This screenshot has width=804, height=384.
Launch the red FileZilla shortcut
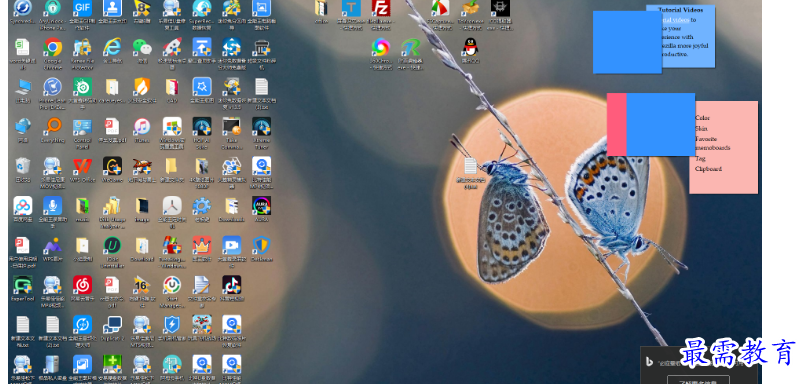click(381, 8)
